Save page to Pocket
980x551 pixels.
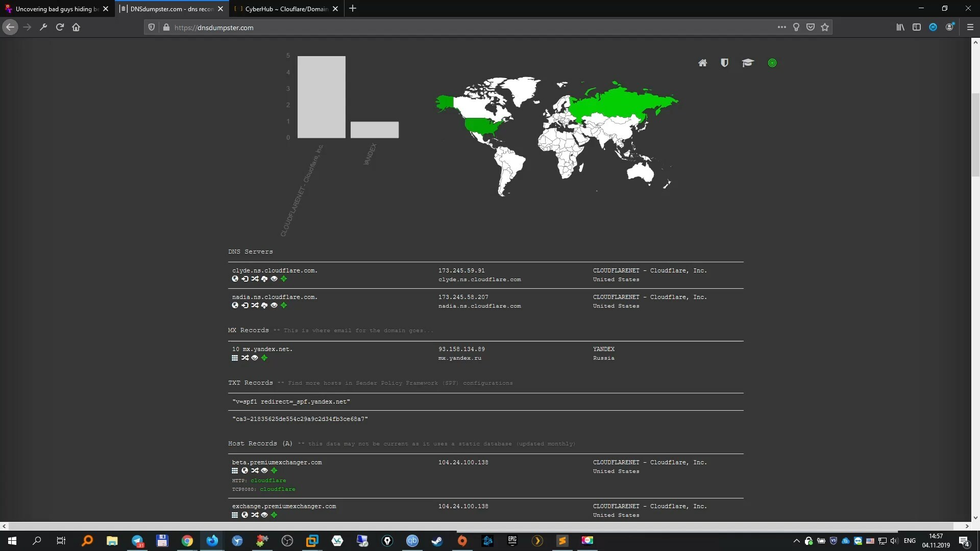[x=811, y=27]
